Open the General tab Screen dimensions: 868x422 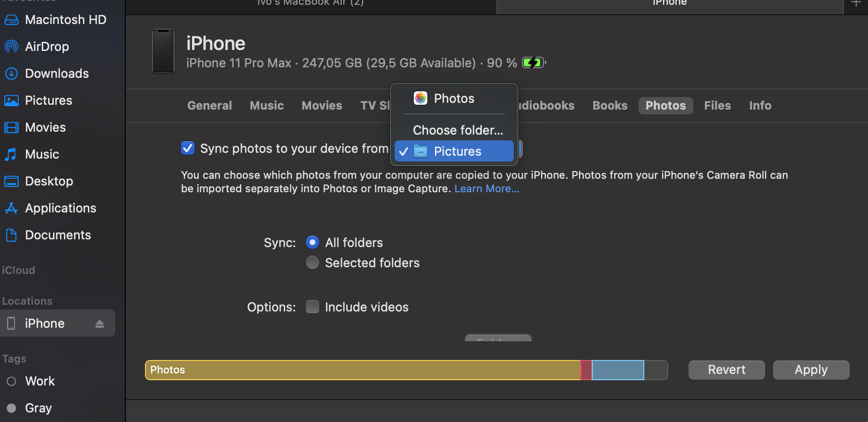(209, 106)
